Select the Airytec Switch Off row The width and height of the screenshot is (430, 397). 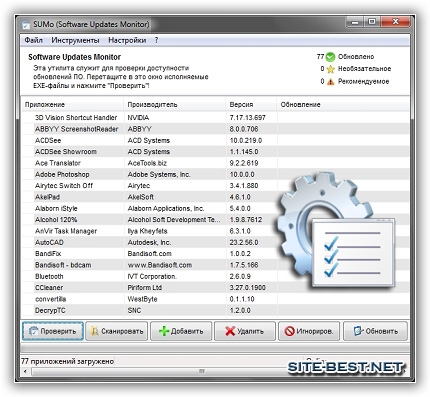(x=216, y=186)
